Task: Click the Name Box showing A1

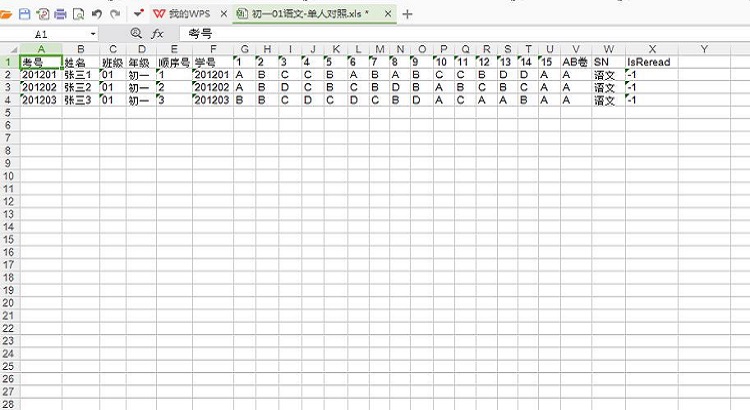Action: pos(45,34)
